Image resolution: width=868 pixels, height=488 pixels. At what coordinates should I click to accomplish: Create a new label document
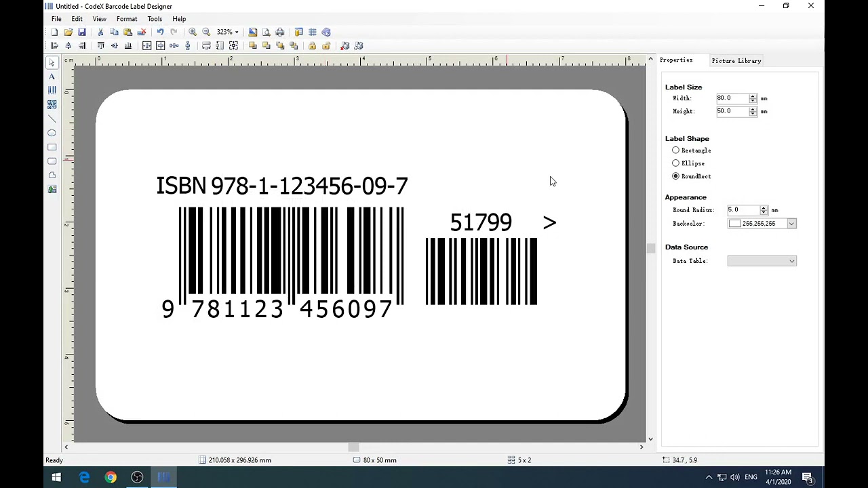(54, 32)
